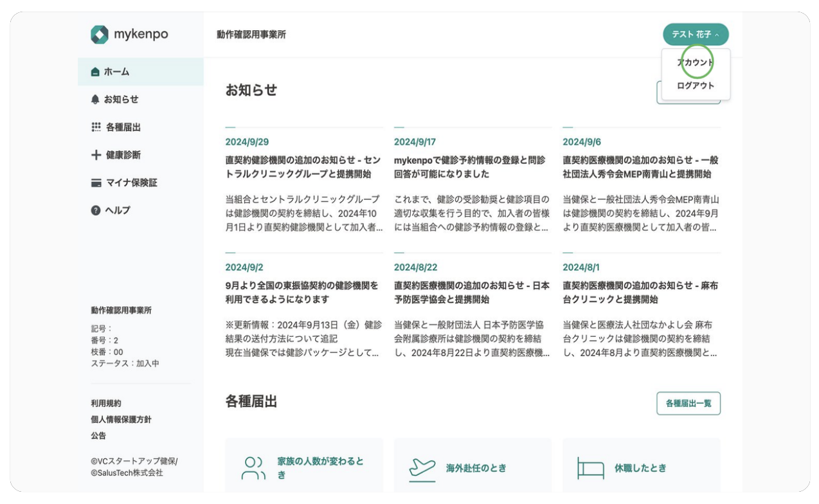Click the bell icon for お知らせ
Screen dimensions: 819x504
coord(96,100)
